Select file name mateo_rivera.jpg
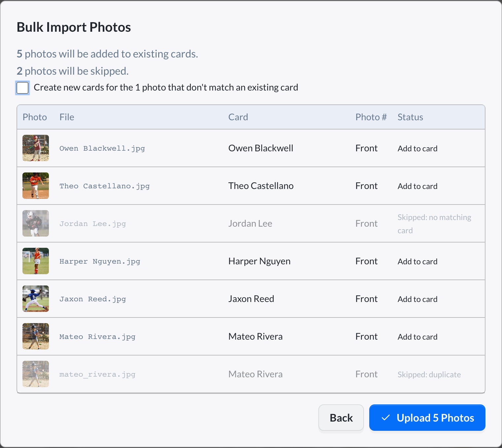502x448 pixels. click(97, 374)
